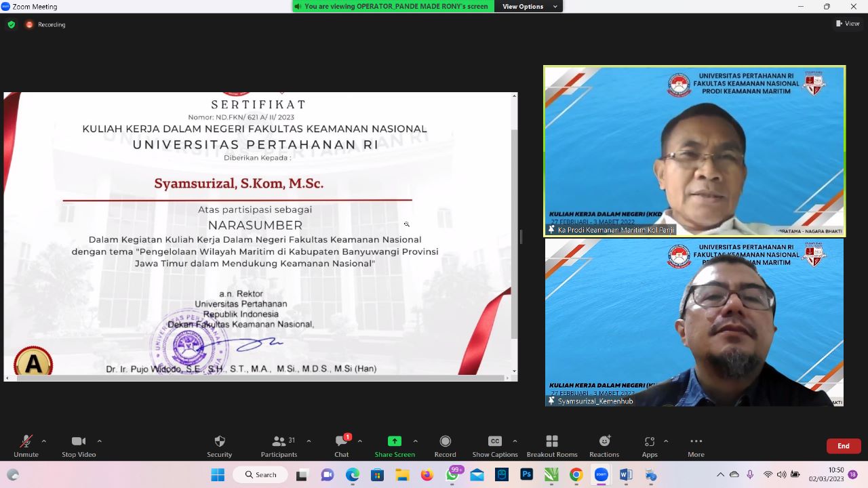Image resolution: width=868 pixels, height=488 pixels.
Task: Open the View layout menu top right
Action: click(848, 24)
